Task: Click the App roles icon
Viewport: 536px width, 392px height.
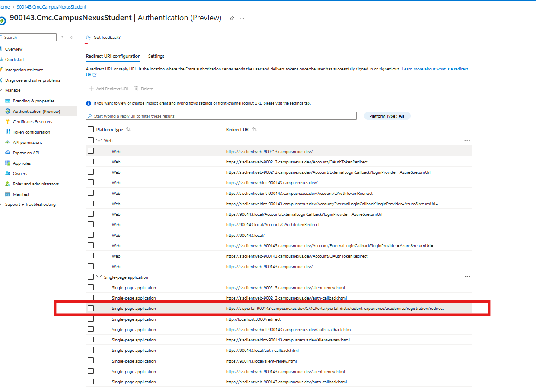Action: (x=8, y=163)
